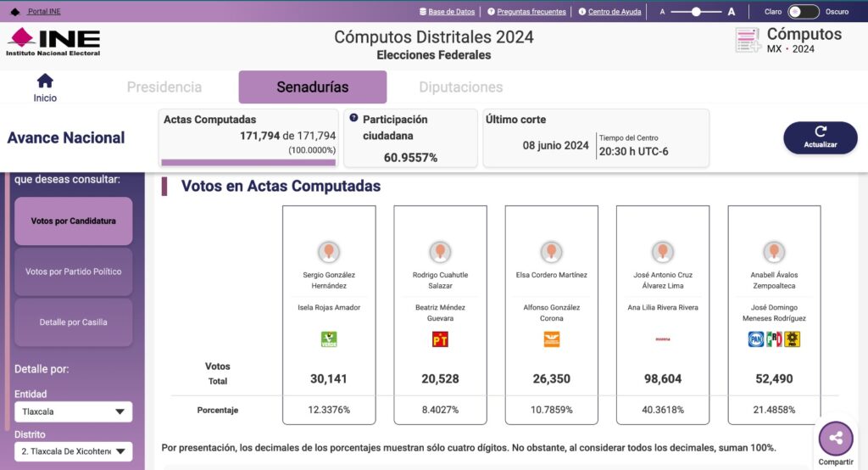The width and height of the screenshot is (868, 470).
Task: Click the INE logo in header
Action: point(53,41)
